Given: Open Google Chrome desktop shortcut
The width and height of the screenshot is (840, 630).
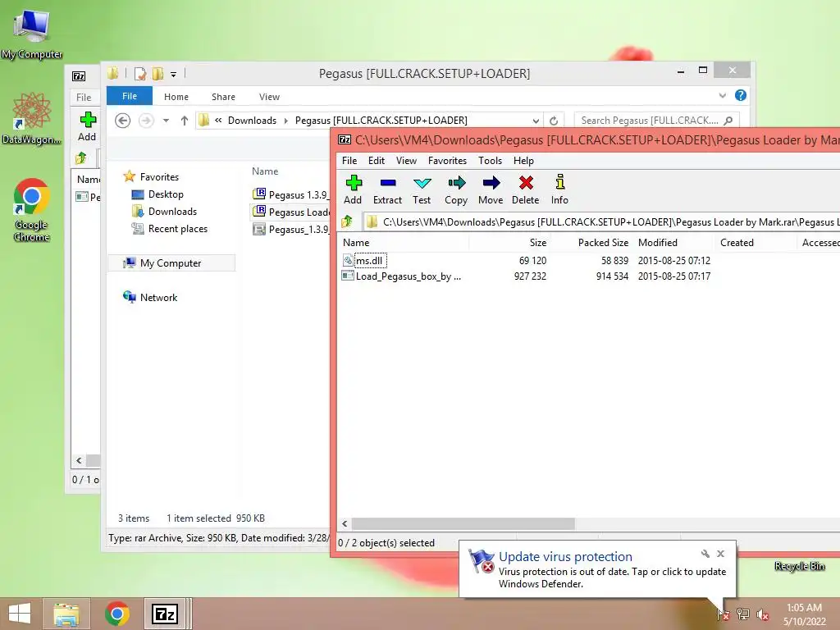Looking at the screenshot, I should (x=32, y=210).
